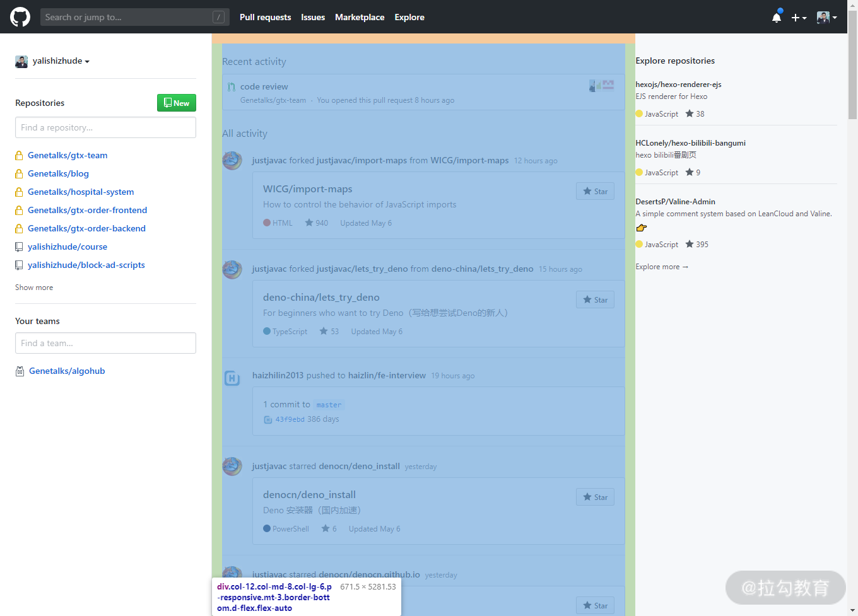Switch account context yalishizhude dropdown
The image size is (858, 616).
pyautogui.click(x=52, y=61)
